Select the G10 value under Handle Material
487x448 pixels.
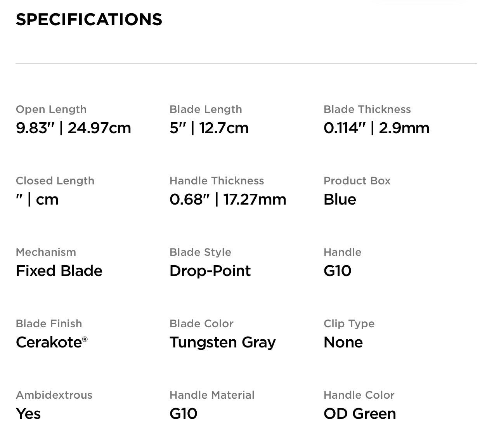[183, 414]
